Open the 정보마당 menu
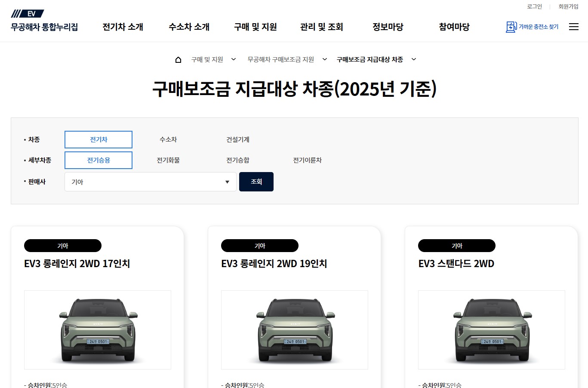This screenshot has height=388, width=588. [x=388, y=27]
